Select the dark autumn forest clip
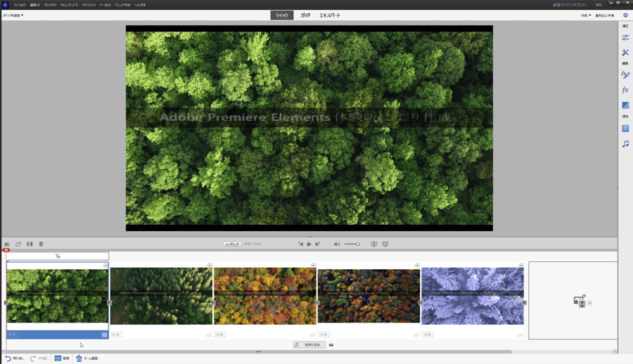The height and width of the screenshot is (364, 633). [x=369, y=296]
